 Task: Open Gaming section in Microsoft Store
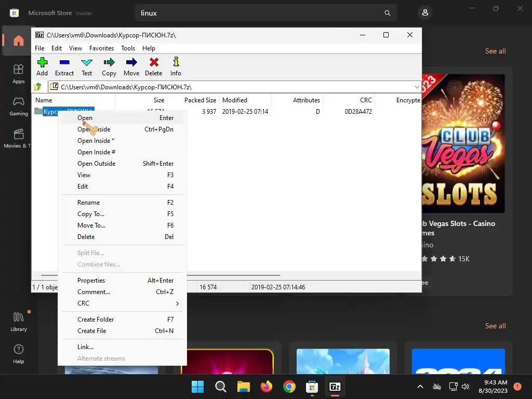[18, 107]
